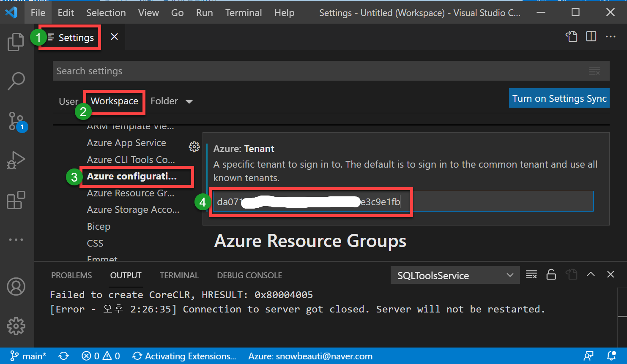
Task: Maximize the panel with the chevron up
Action: 591,274
